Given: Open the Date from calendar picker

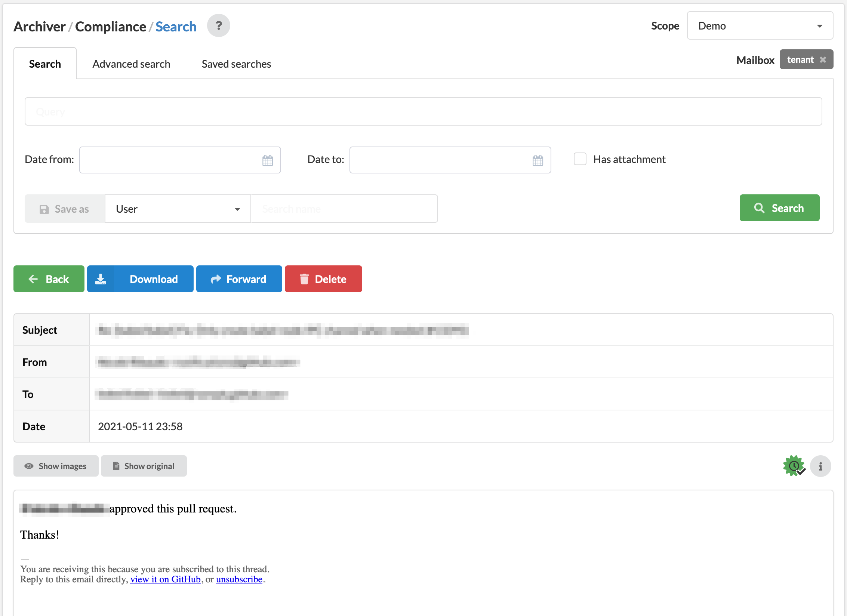Looking at the screenshot, I should [268, 160].
